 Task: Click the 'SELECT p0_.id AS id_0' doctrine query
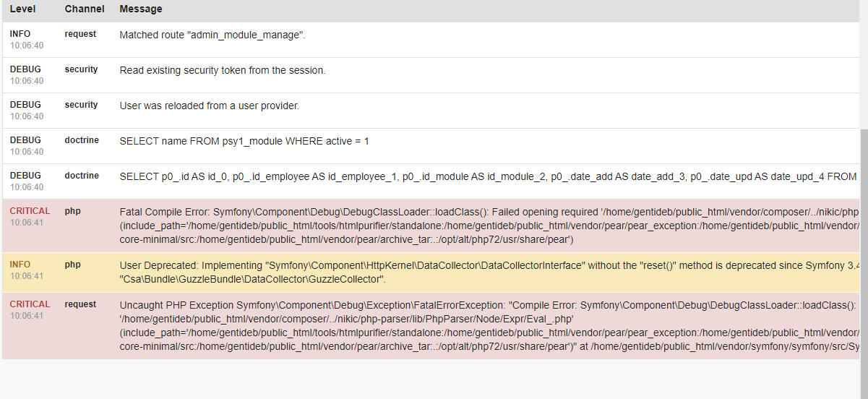pos(489,176)
